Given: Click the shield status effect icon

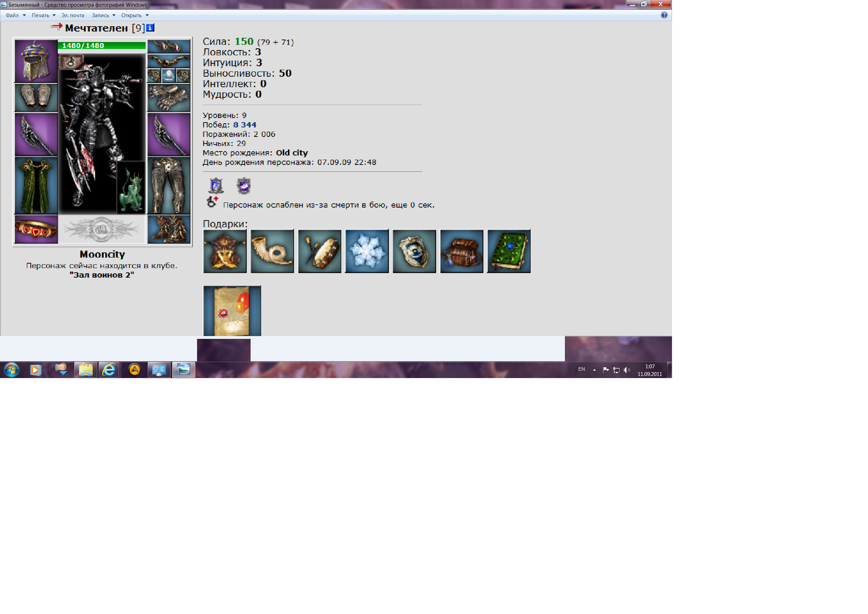Looking at the screenshot, I should [216, 186].
